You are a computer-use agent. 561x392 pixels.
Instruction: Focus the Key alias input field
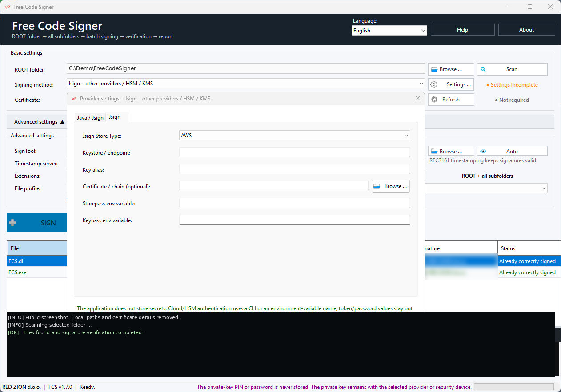pos(295,169)
